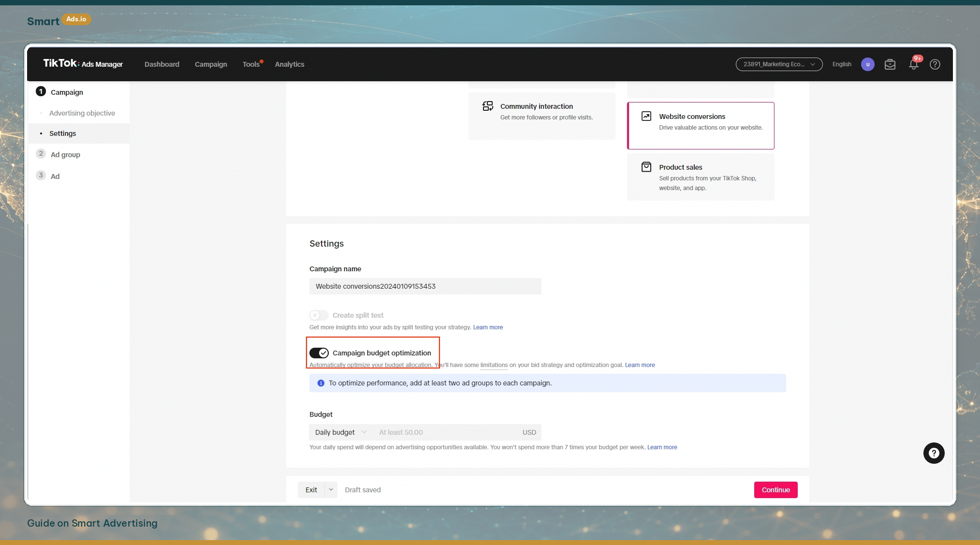Open Learn more link for split testing
Viewport: 980px width, 545px height.
coord(488,327)
